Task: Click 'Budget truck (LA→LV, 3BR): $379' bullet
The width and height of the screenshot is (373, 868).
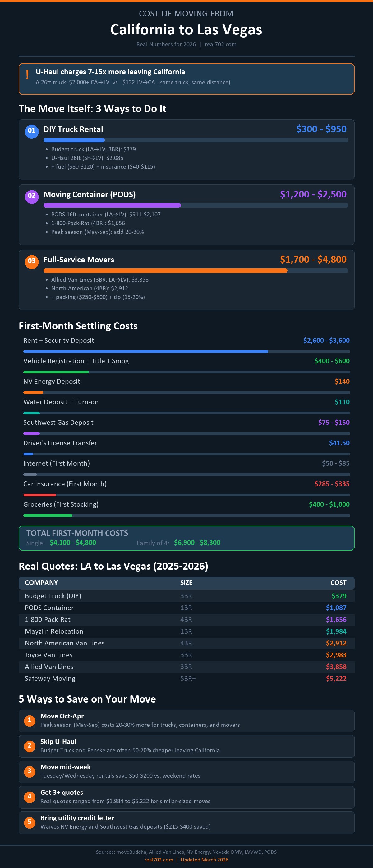Action: (94, 149)
